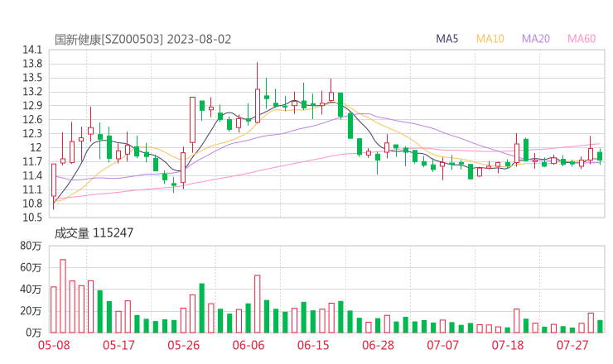Click the 11.1 price axis label
This screenshot has height=364, width=613.
[x=32, y=189]
